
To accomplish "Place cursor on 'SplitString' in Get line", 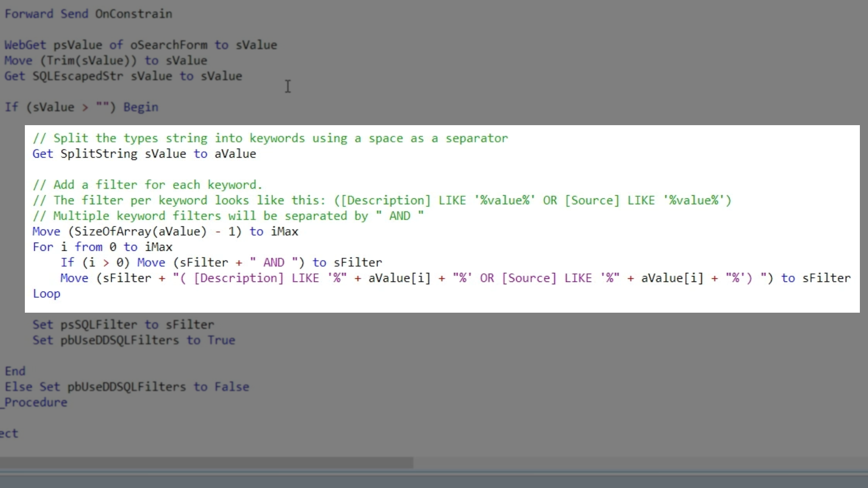I will pyautogui.click(x=99, y=154).
